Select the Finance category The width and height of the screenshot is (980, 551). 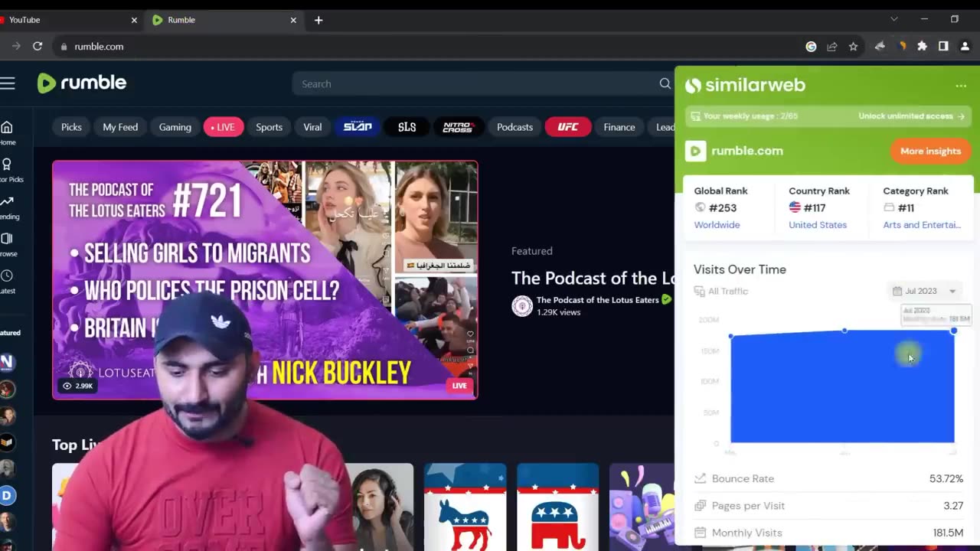(x=619, y=127)
